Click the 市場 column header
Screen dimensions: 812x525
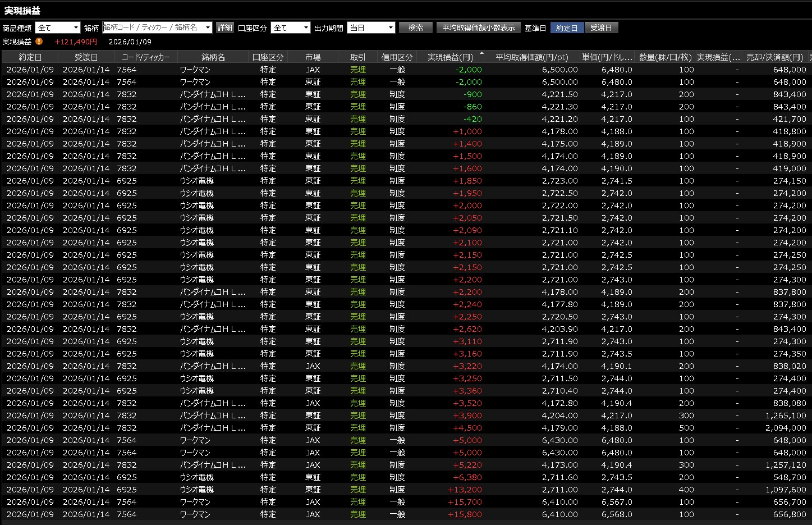tap(313, 57)
